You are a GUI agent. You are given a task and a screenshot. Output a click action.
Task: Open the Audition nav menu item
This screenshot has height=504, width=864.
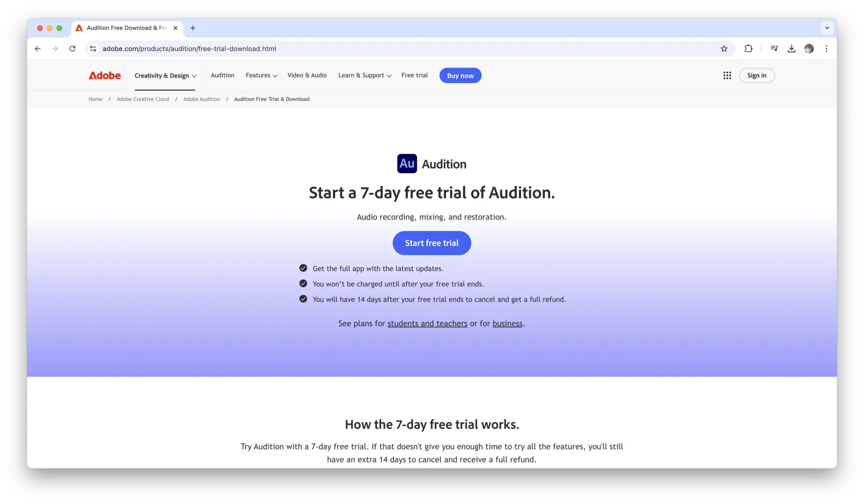pyautogui.click(x=222, y=76)
